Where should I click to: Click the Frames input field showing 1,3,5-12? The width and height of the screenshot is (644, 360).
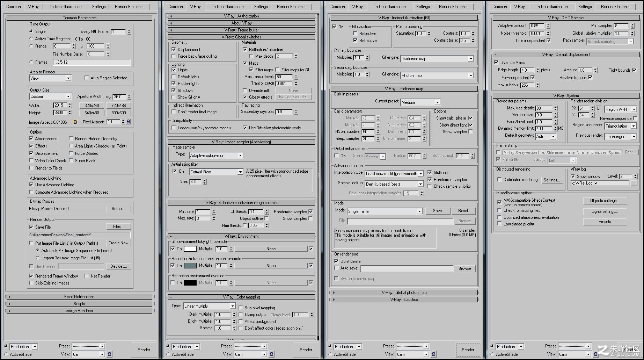click(92, 62)
